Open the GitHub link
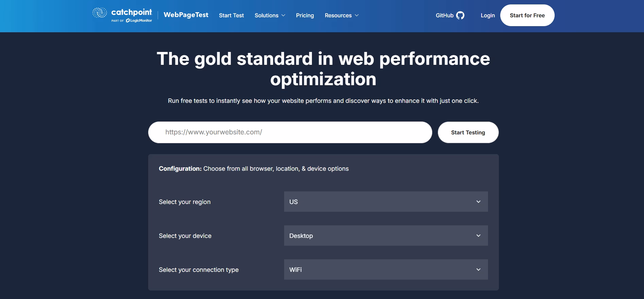Viewport: 644px width, 299px height. 450,15
